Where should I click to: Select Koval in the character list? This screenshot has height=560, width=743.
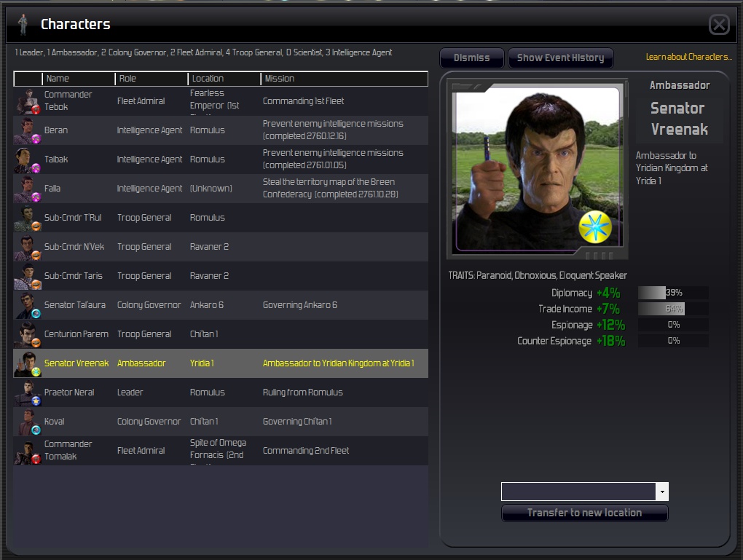point(54,422)
